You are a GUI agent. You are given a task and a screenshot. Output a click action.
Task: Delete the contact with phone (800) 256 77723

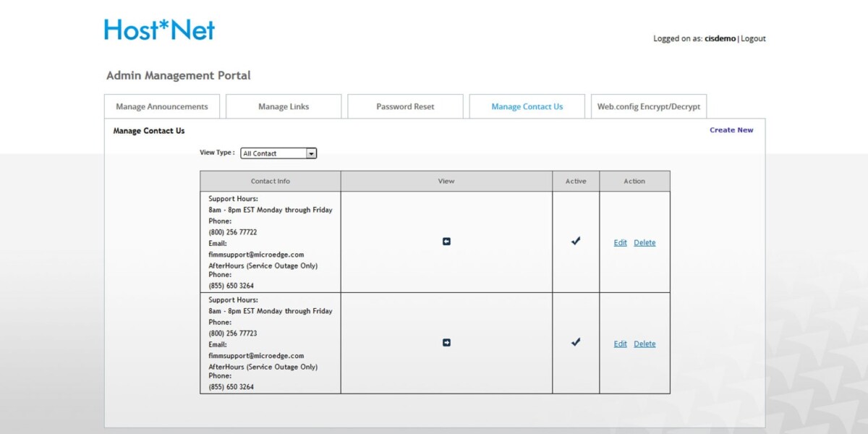[644, 344]
